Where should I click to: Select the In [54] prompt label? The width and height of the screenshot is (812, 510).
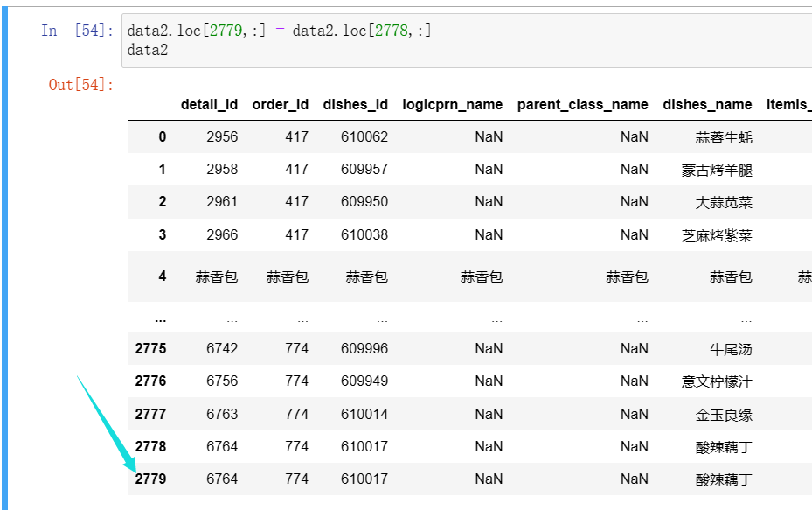coord(77,31)
